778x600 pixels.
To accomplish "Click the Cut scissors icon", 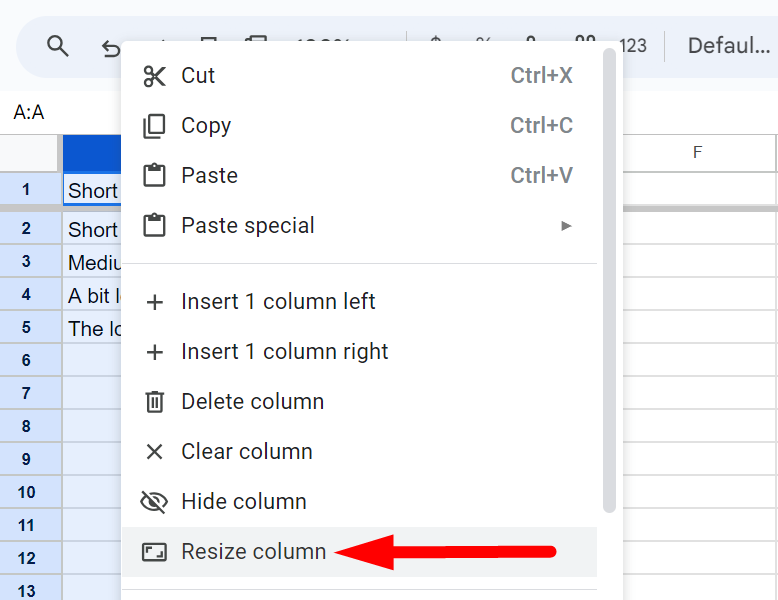I will tap(154, 76).
